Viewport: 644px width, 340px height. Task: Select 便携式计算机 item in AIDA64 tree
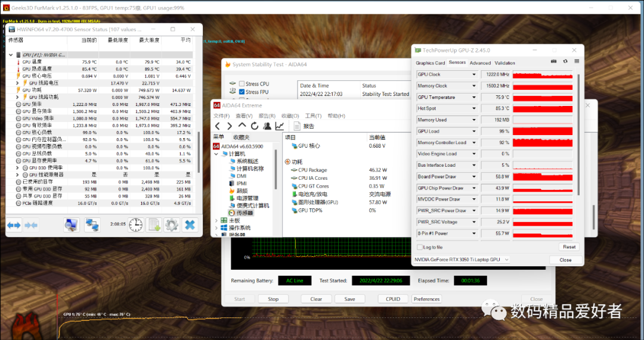coord(249,205)
